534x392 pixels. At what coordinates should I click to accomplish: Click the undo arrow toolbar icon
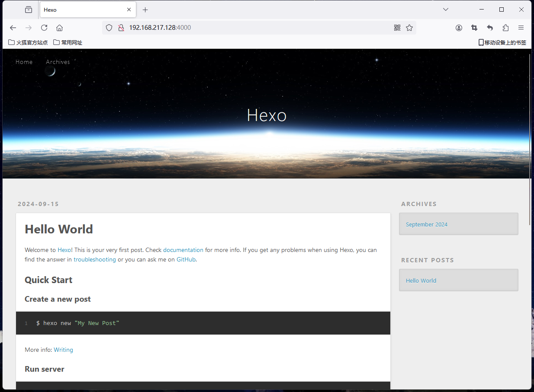click(490, 28)
